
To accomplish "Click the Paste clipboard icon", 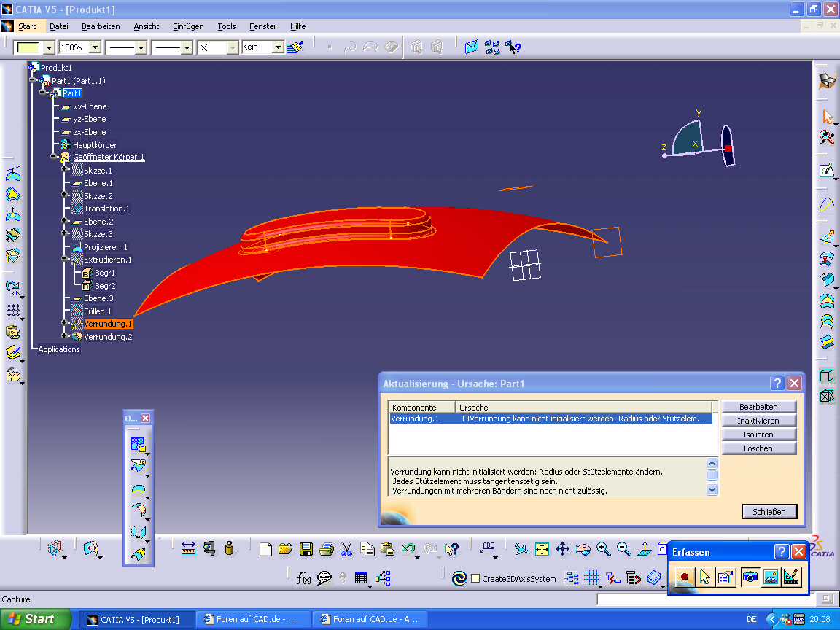I will pos(387,549).
